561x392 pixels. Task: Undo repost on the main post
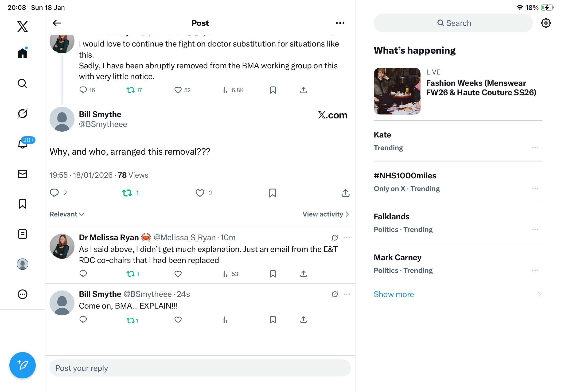[127, 193]
